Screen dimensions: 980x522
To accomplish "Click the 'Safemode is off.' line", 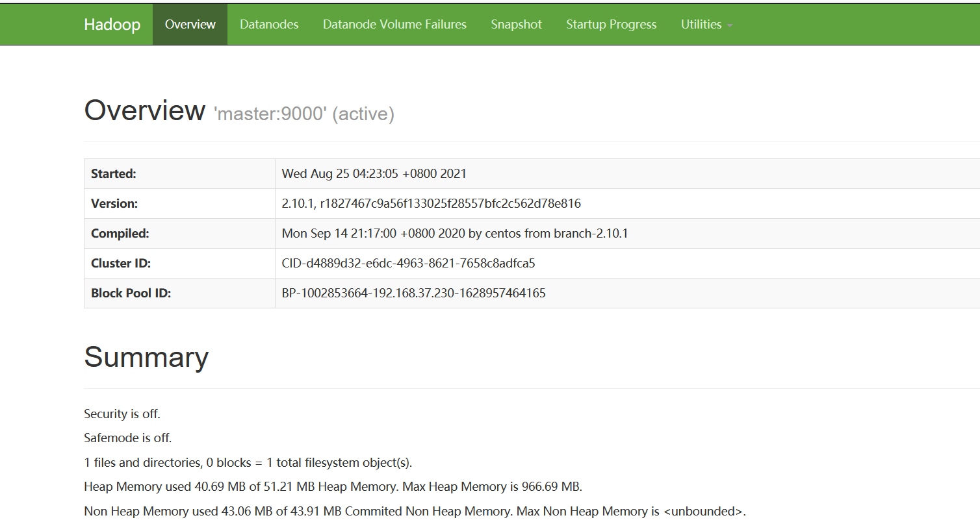I will [128, 438].
